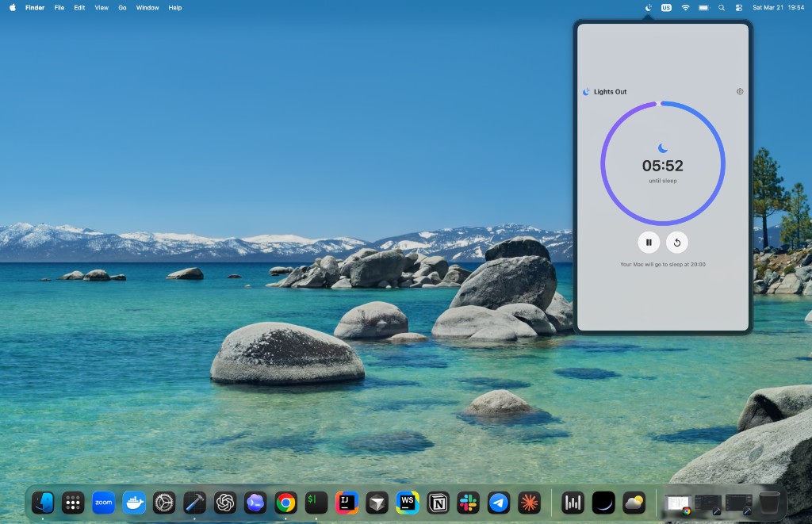
Task: Open the Go menu
Action: click(x=122, y=8)
